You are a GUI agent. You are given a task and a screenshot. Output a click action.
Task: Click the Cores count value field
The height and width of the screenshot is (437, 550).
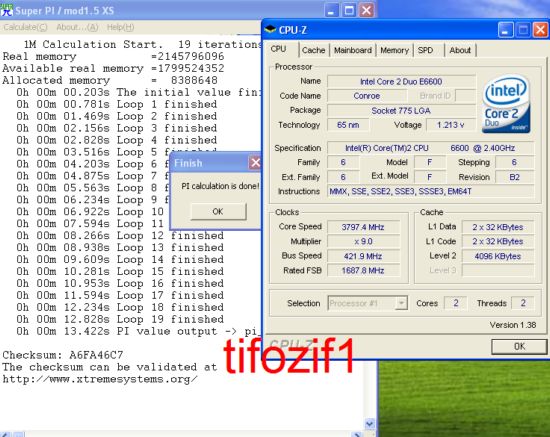coord(455,303)
